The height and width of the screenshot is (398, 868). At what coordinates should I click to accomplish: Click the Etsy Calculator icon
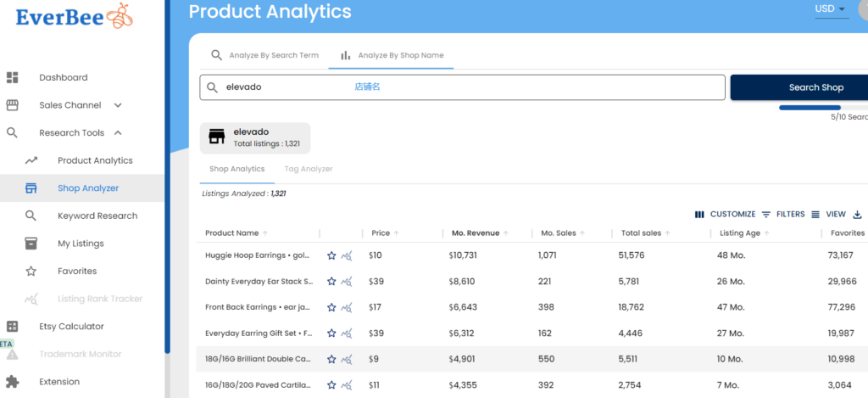13,327
